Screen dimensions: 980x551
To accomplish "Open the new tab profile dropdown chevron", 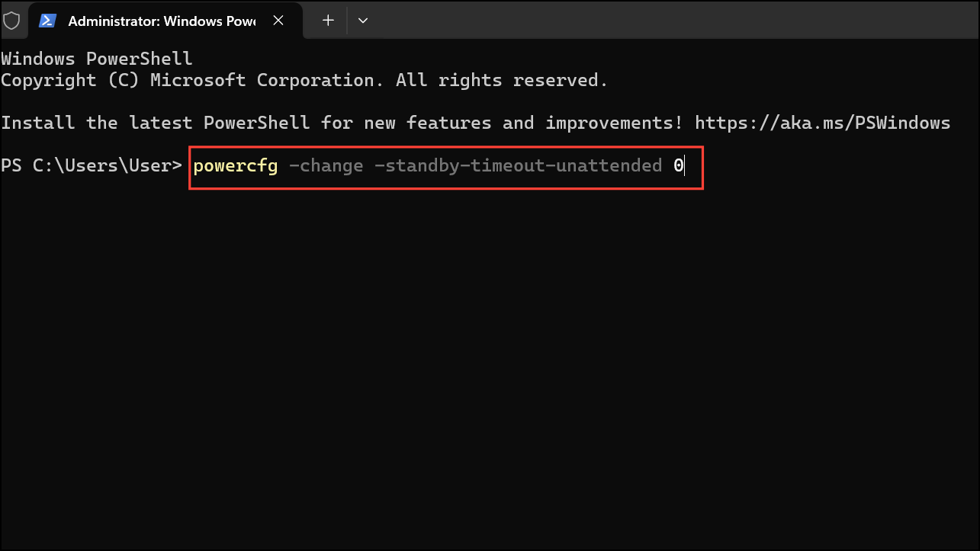I will [x=362, y=21].
